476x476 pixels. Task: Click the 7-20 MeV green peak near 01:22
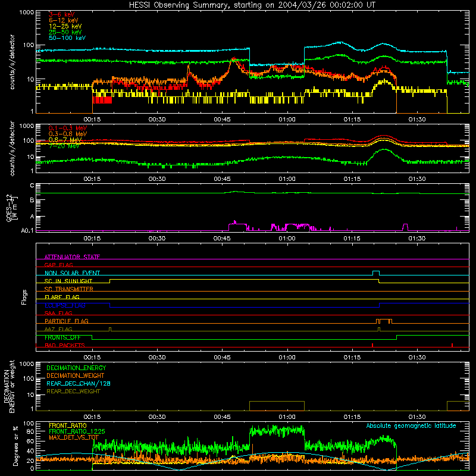click(x=384, y=149)
